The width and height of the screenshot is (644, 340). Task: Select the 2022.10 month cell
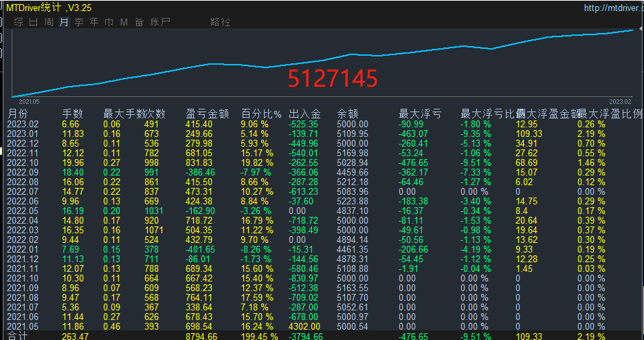23,163
